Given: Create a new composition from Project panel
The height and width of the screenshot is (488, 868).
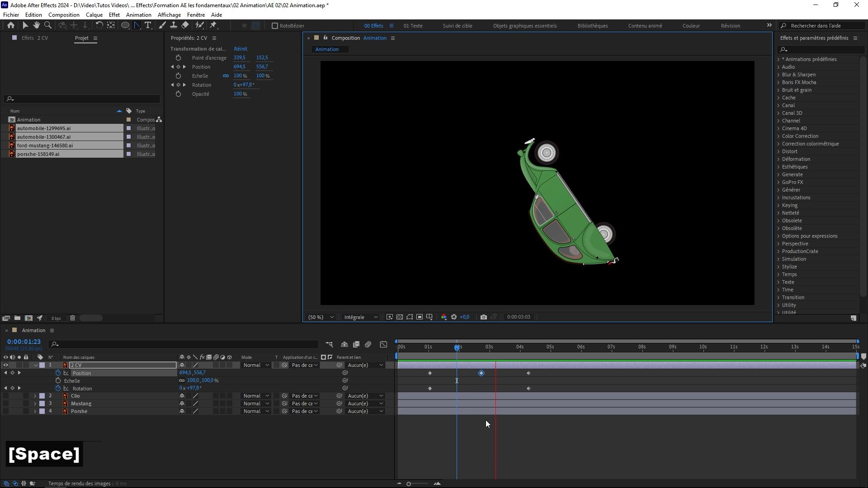Looking at the screenshot, I should pos(28,318).
